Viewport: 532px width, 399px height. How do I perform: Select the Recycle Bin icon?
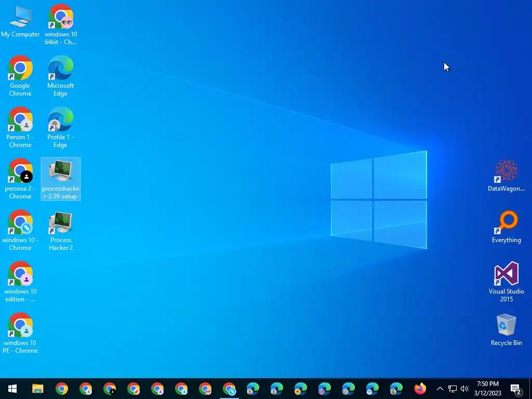pos(506,330)
